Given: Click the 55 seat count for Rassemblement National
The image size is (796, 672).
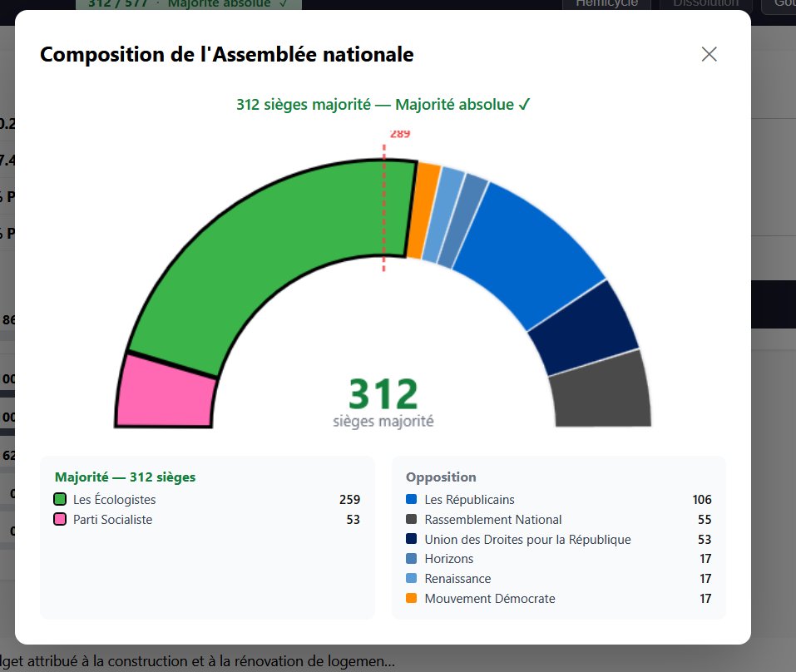Looking at the screenshot, I should (x=705, y=519).
